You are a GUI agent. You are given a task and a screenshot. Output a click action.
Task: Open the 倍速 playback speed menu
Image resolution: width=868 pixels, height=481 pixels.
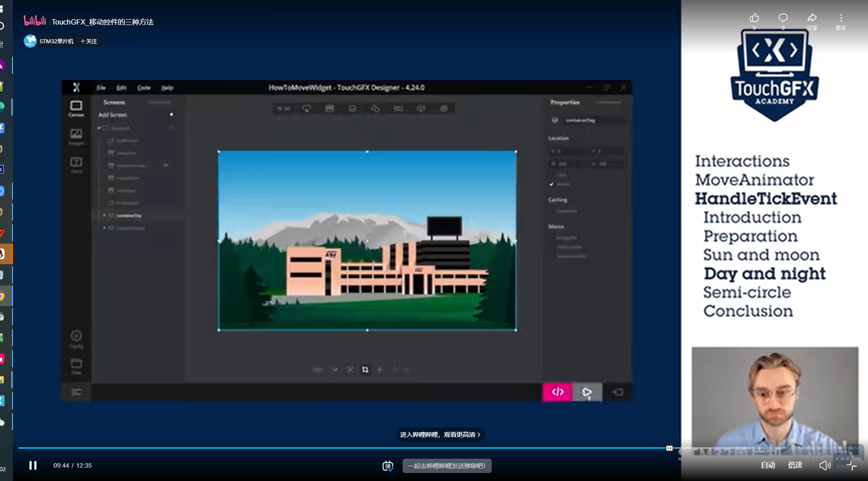[x=795, y=465]
